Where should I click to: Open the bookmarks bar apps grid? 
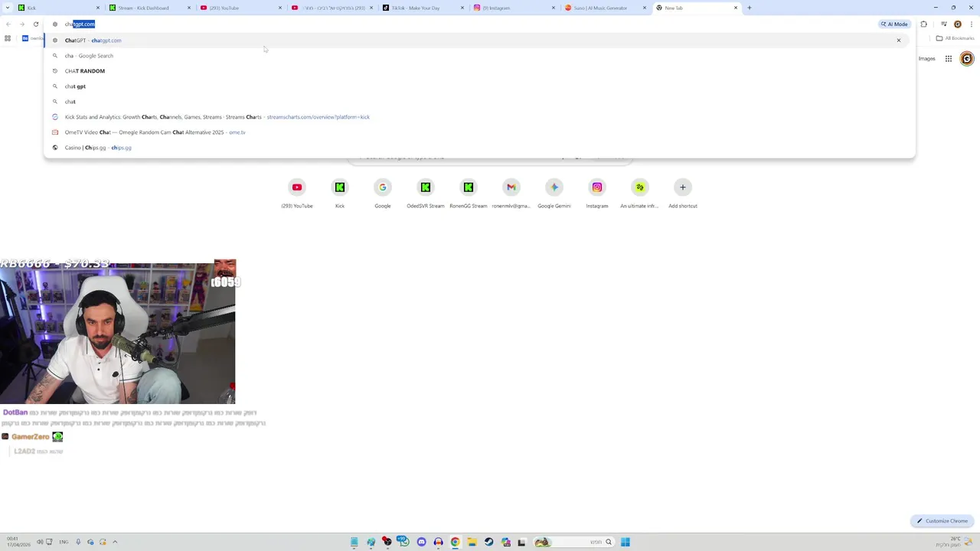pyautogui.click(x=8, y=38)
